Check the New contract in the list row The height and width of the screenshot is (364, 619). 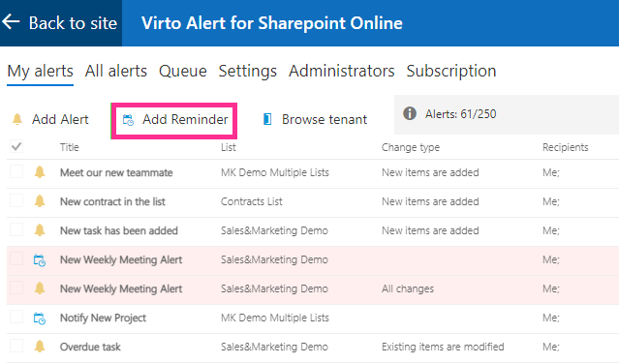(16, 200)
